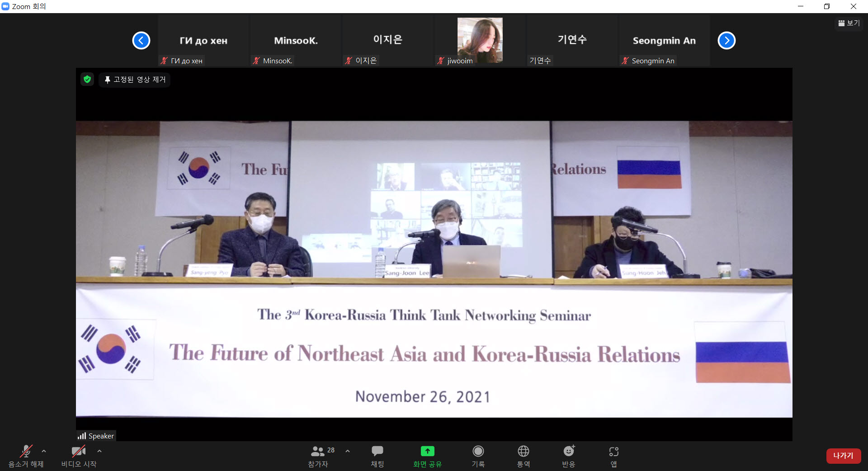Open the participants (참가자) list
This screenshot has width=868, height=471.
318,452
